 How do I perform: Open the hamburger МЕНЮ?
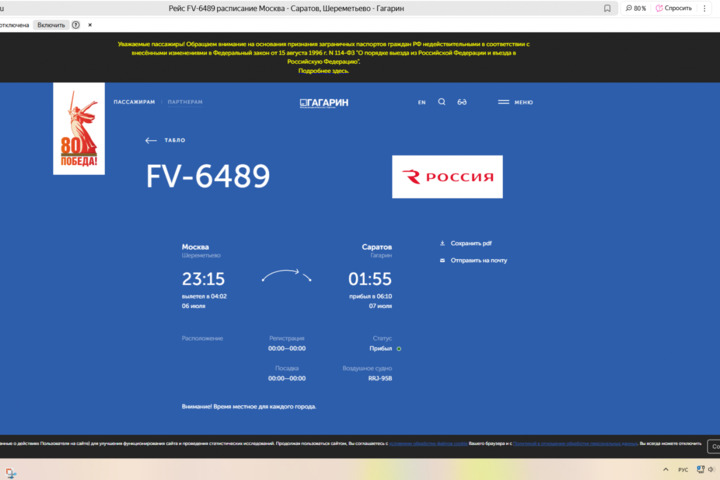pos(515,102)
